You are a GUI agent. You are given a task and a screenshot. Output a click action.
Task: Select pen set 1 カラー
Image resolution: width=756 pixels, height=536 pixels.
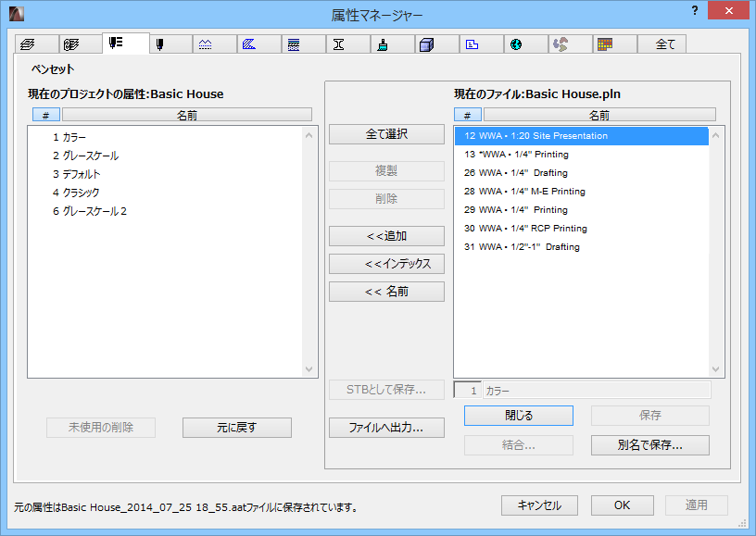pyautogui.click(x=165, y=137)
